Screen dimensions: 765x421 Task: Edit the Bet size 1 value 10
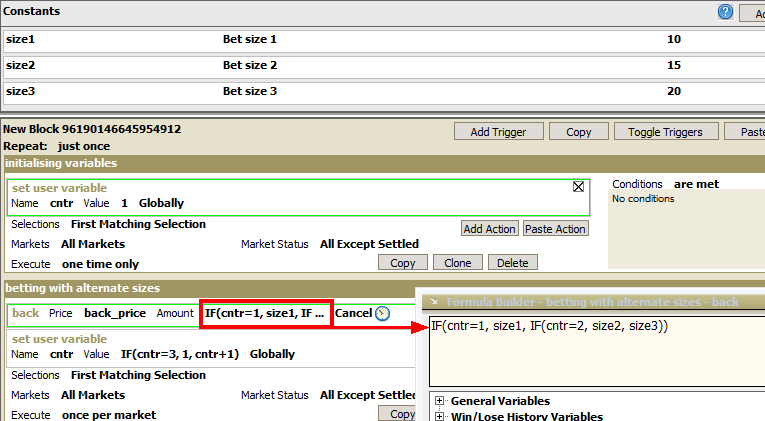click(674, 40)
